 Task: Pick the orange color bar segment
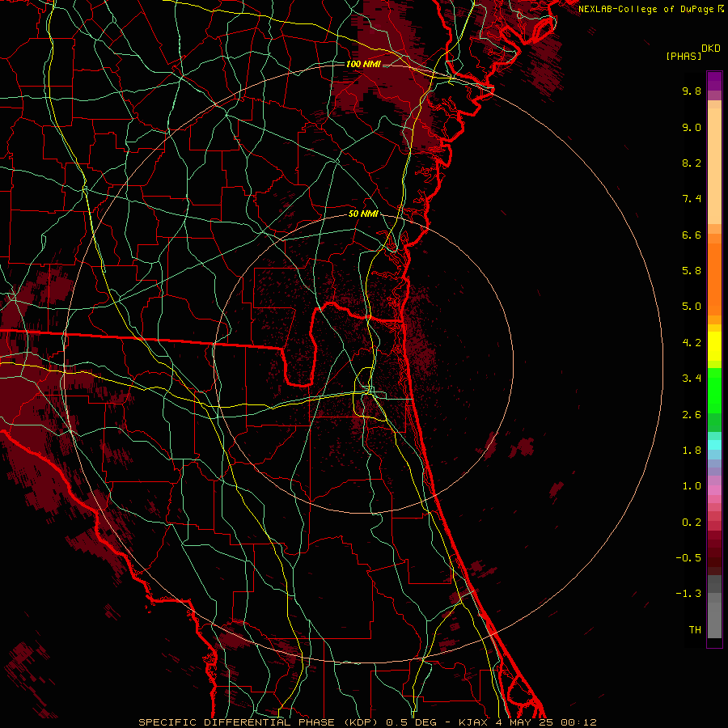[714, 280]
